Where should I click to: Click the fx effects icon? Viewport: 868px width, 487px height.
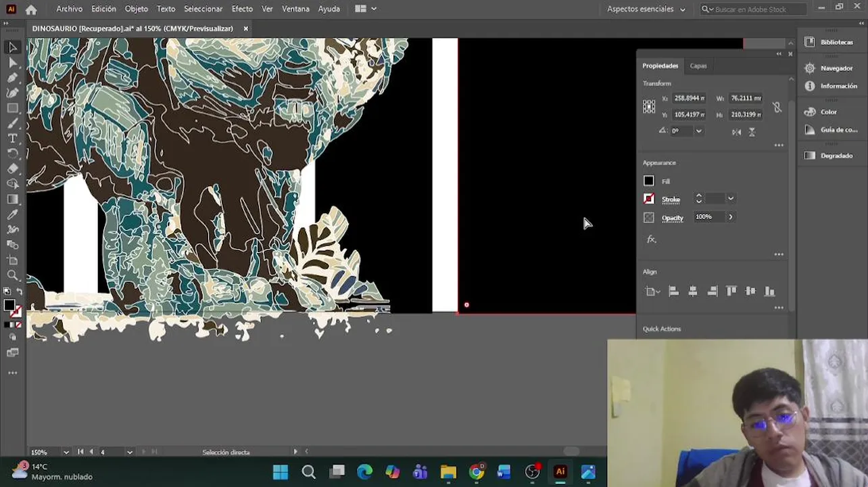click(x=651, y=239)
